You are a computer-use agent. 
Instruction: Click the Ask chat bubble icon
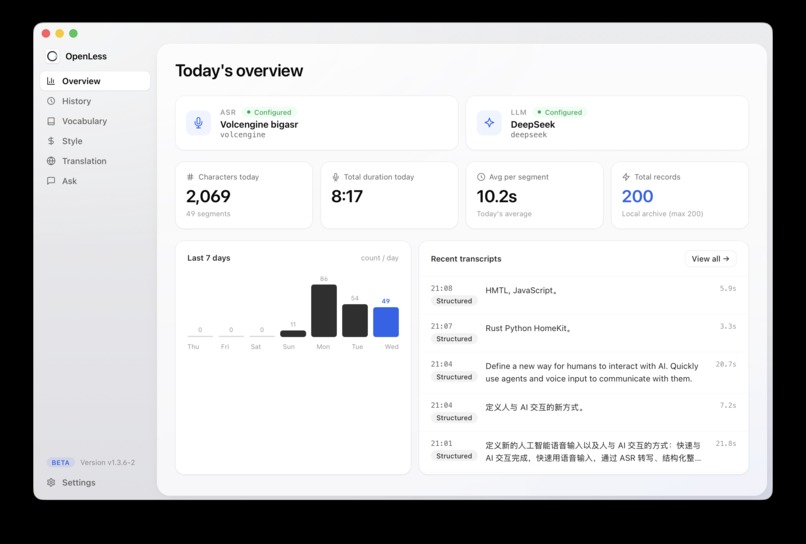tap(51, 181)
